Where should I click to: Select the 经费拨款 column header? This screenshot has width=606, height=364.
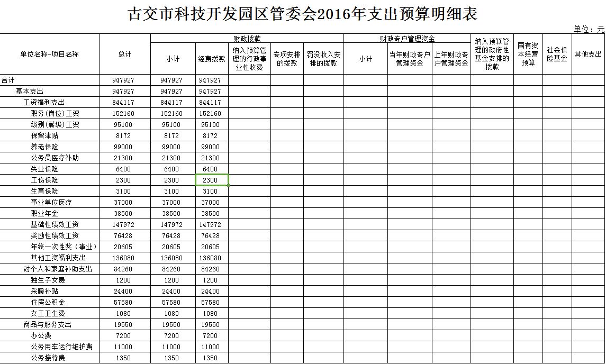tap(212, 59)
